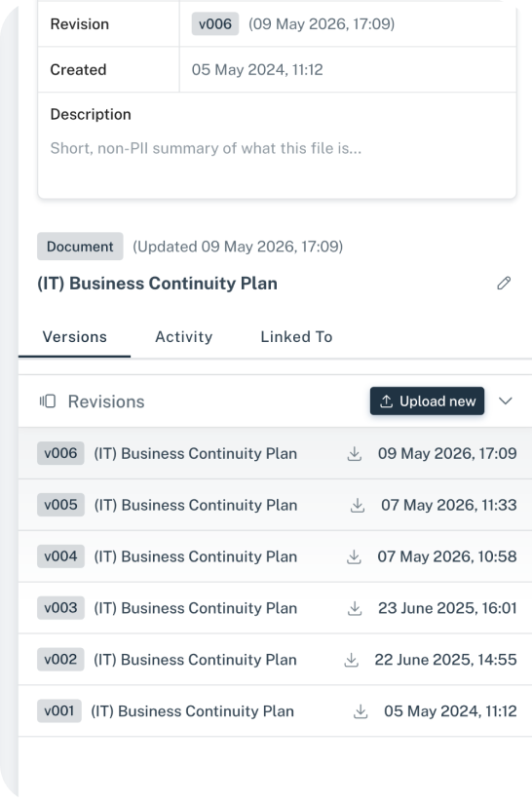Download the original v001 revision

[x=361, y=711]
